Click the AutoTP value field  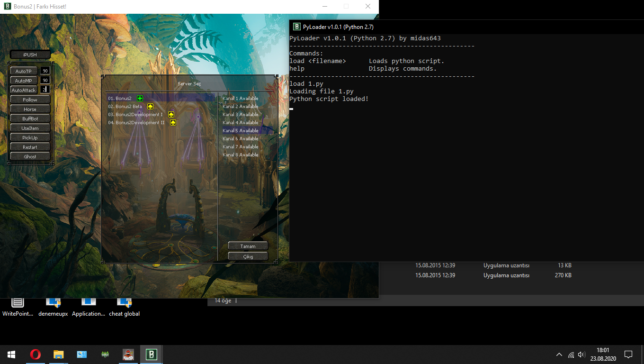point(45,71)
